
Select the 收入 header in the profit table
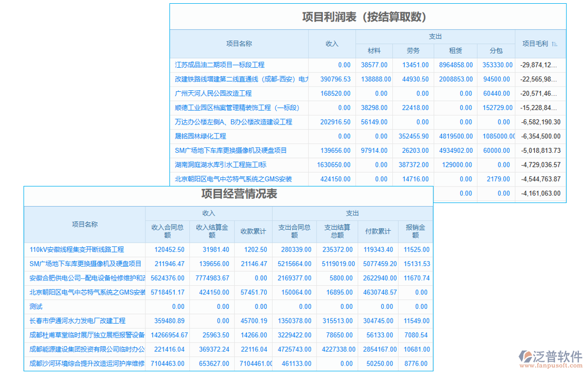[x=332, y=44]
